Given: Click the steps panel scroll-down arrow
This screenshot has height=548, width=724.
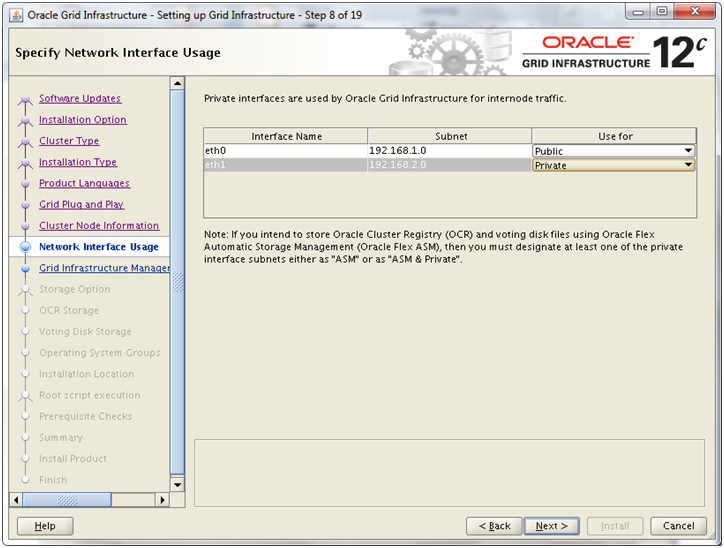Looking at the screenshot, I should (x=177, y=485).
